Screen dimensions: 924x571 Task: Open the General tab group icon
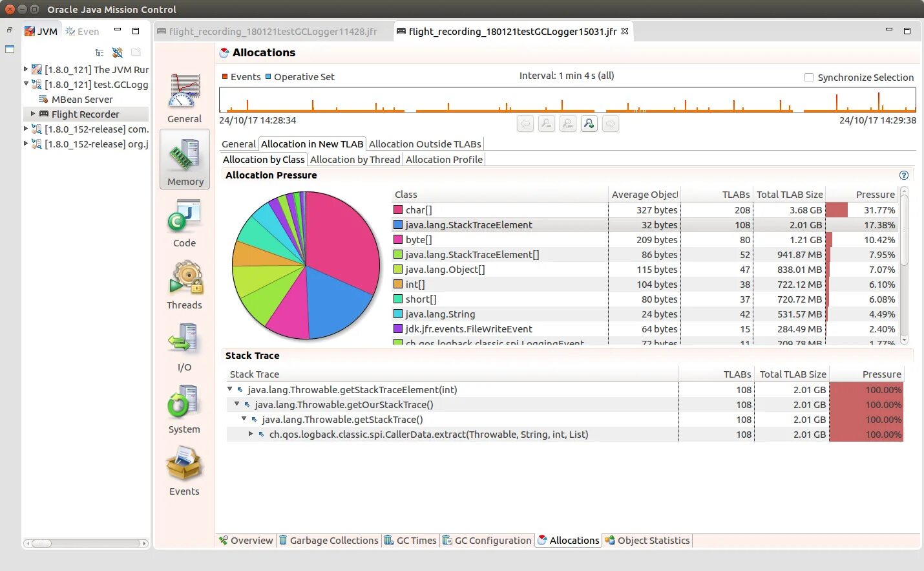point(185,98)
